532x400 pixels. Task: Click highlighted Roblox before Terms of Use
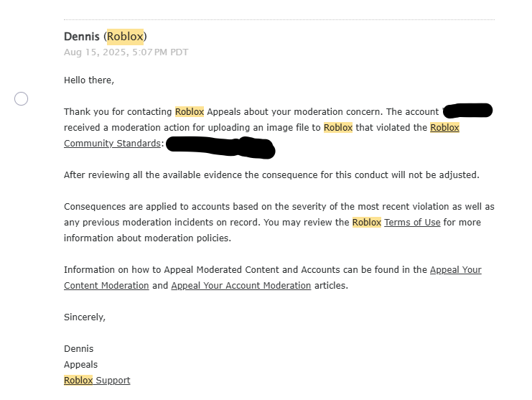[x=367, y=222]
